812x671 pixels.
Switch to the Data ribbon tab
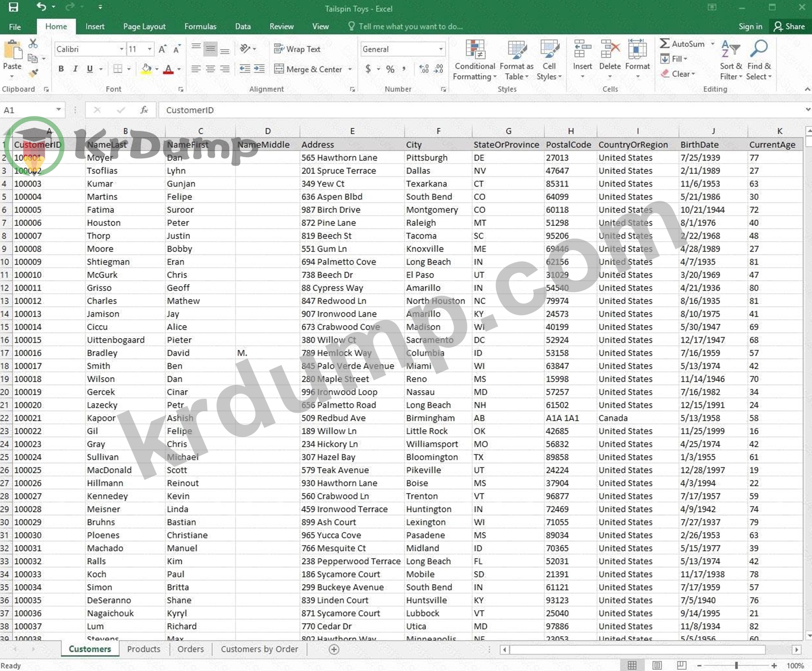(243, 27)
